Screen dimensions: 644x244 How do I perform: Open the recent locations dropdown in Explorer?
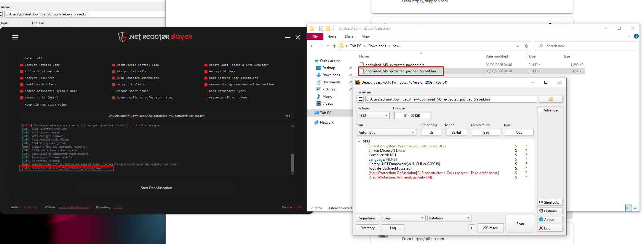coord(328,46)
